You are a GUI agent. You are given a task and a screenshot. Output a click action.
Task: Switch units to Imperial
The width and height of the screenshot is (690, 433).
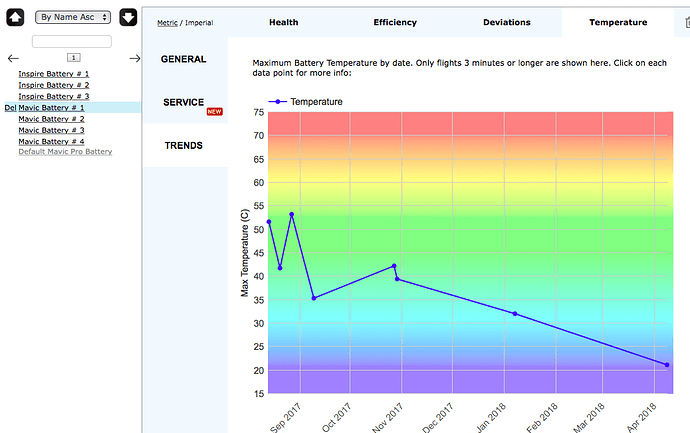(x=199, y=23)
